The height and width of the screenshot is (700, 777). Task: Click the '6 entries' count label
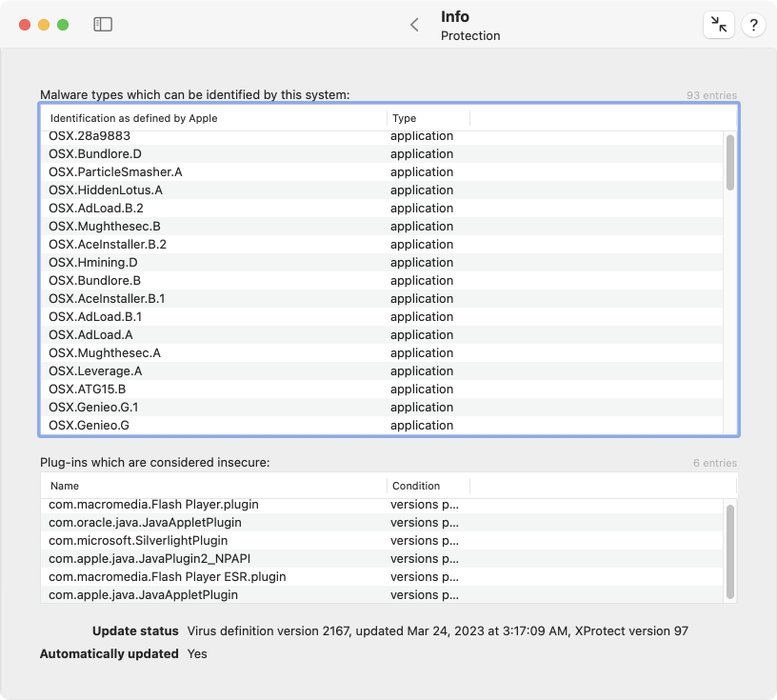pyautogui.click(x=715, y=463)
